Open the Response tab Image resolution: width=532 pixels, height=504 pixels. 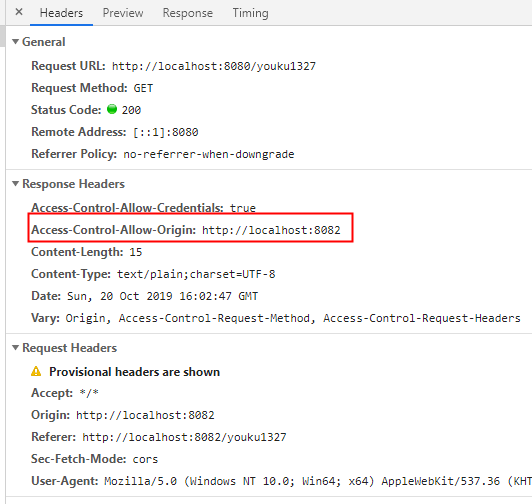coord(188,13)
